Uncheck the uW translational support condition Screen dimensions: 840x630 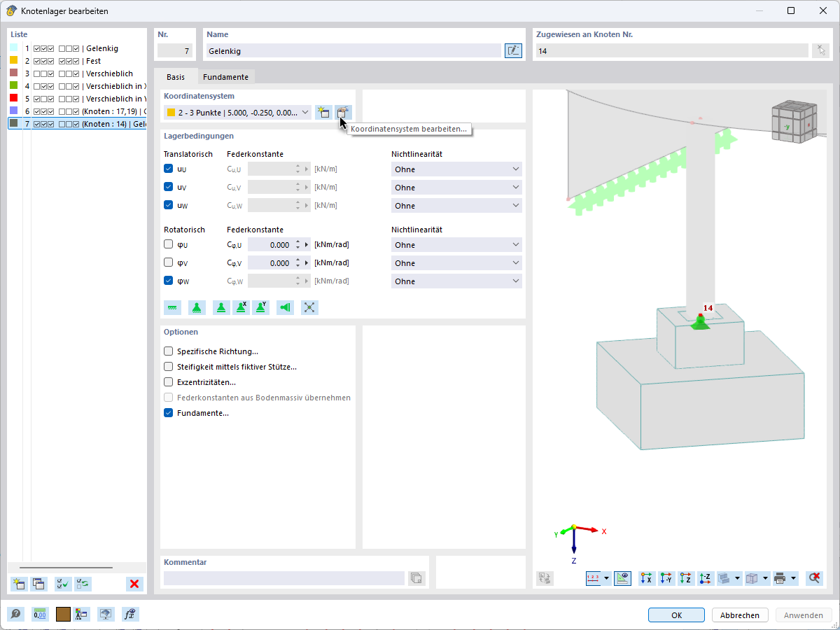click(x=168, y=204)
